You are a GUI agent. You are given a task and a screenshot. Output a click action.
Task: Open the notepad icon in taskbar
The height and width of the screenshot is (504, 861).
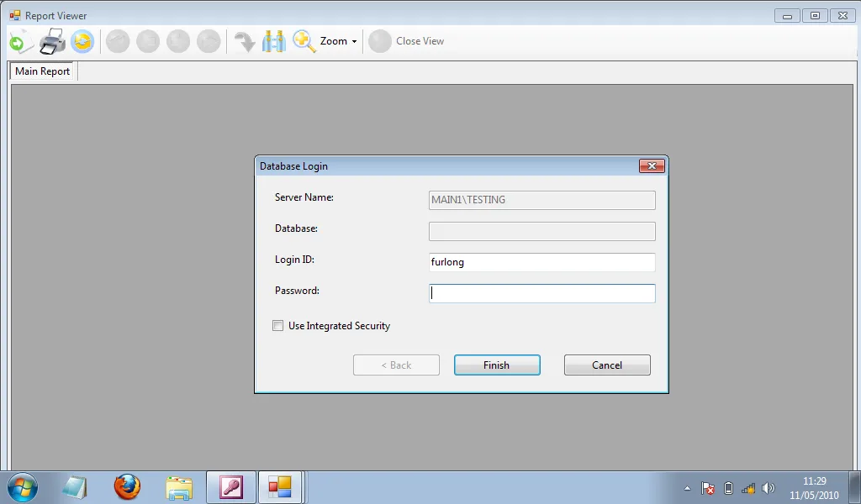(x=75, y=487)
